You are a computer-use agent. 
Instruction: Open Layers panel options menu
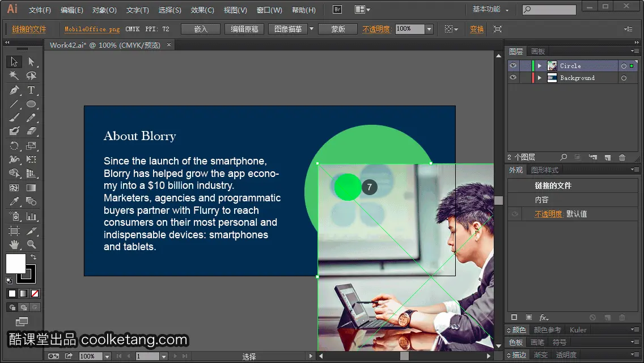(635, 51)
